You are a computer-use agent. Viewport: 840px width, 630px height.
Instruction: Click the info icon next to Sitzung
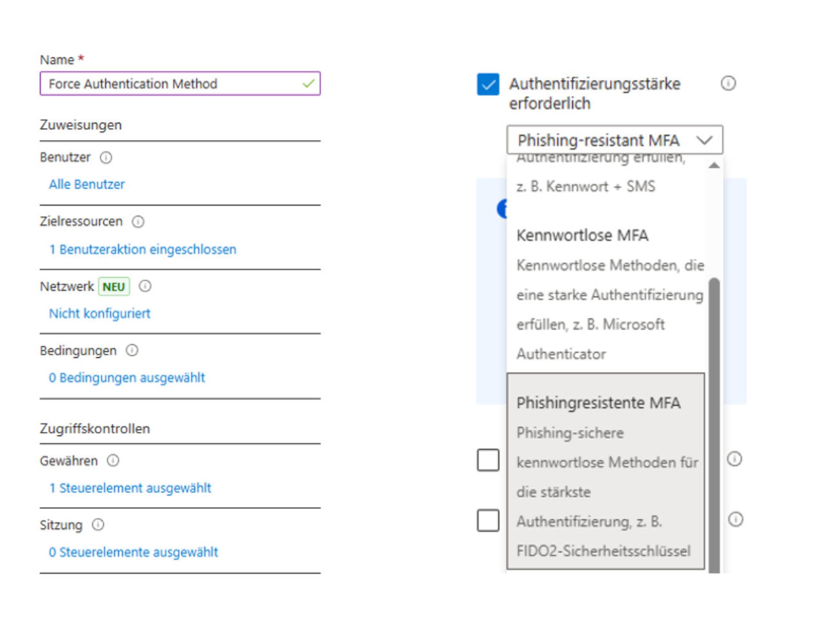pos(97,525)
